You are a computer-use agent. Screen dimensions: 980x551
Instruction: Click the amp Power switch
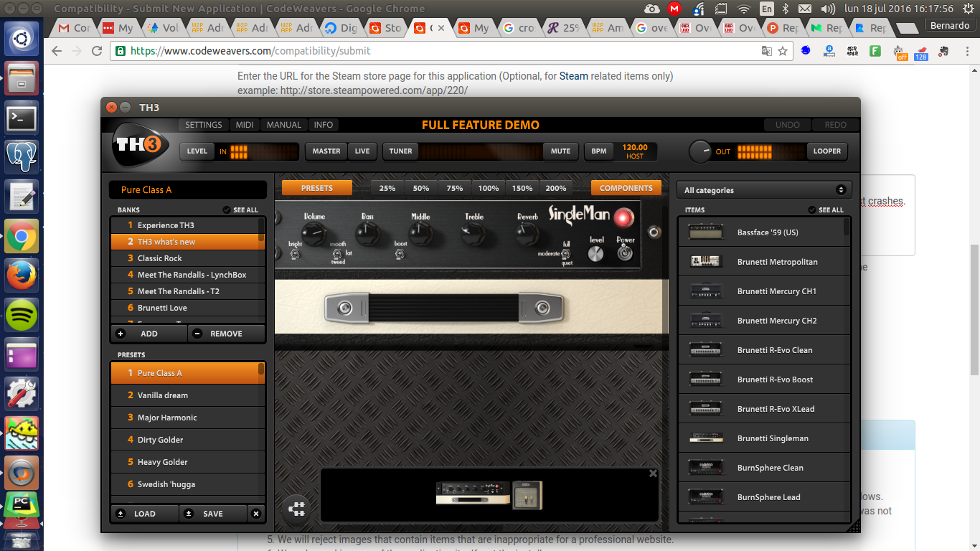coord(625,253)
